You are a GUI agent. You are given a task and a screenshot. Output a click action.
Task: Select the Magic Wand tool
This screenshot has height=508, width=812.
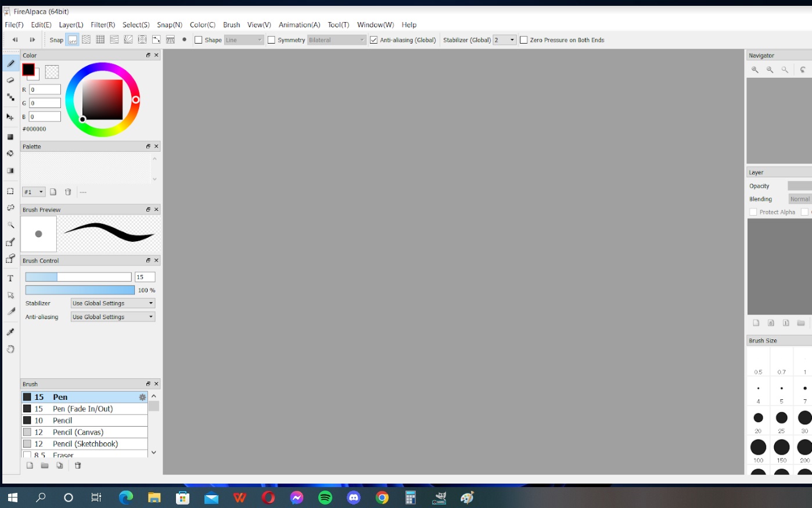tap(10, 225)
